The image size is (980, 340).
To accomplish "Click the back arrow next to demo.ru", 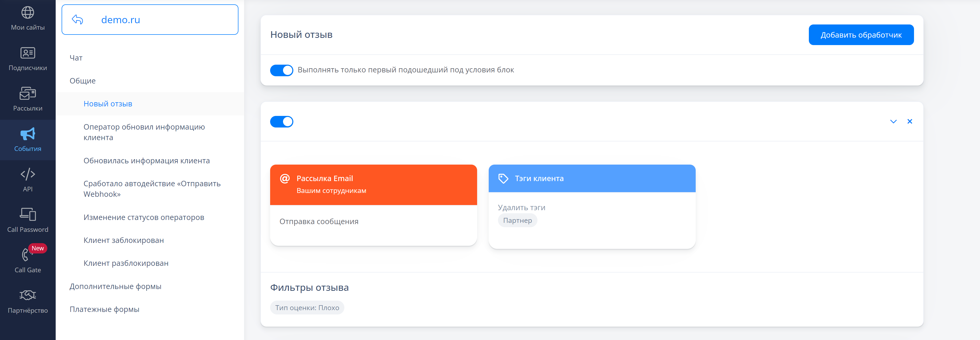I will point(77,20).
